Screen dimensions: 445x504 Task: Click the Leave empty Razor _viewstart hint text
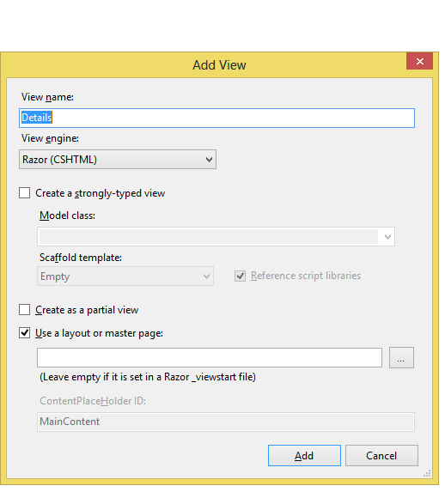click(x=148, y=377)
